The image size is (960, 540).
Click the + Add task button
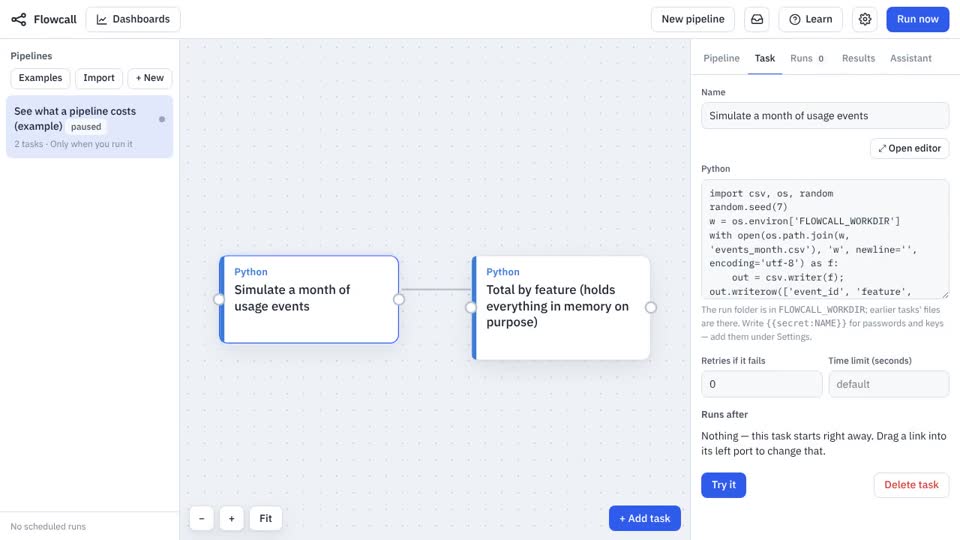pyautogui.click(x=645, y=519)
